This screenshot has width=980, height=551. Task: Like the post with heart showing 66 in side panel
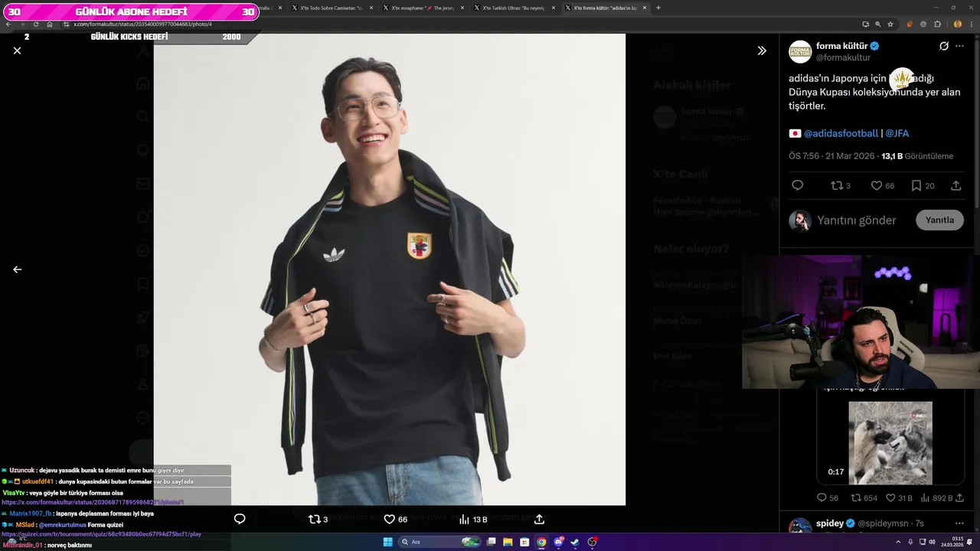point(883,185)
